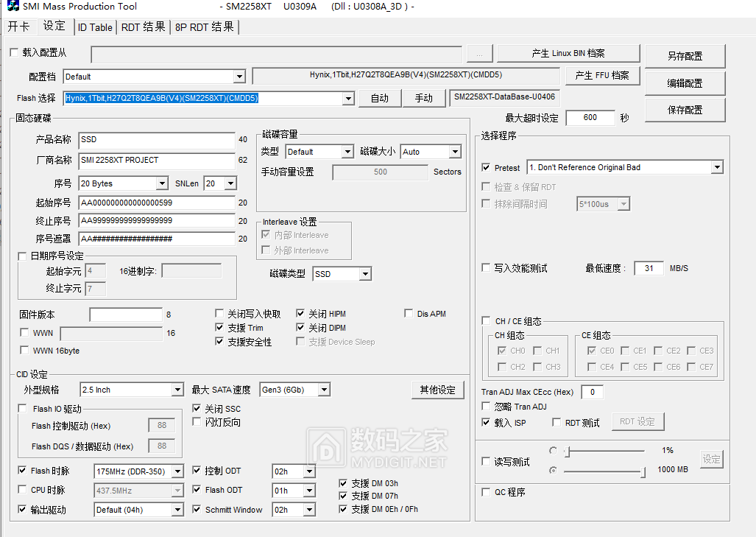This screenshot has width=756, height=537.
Task: Enable 写入效能测试 checkbox
Action: coord(486,268)
